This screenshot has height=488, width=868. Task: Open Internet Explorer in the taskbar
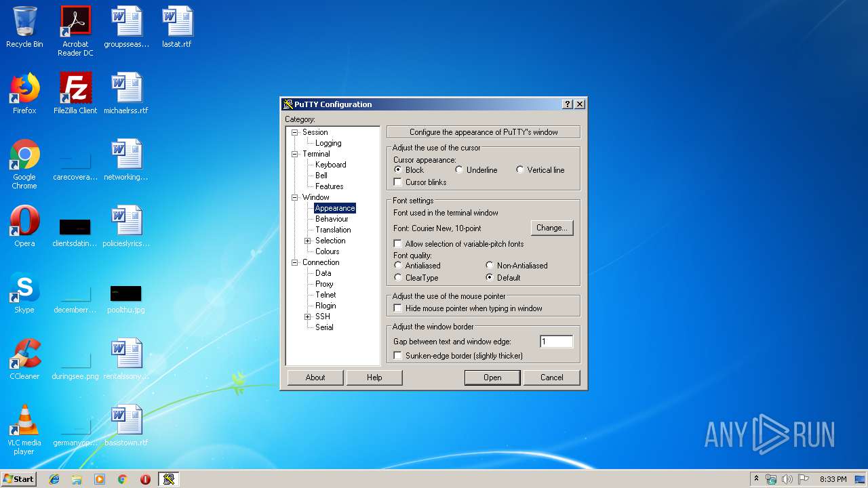[x=54, y=479]
